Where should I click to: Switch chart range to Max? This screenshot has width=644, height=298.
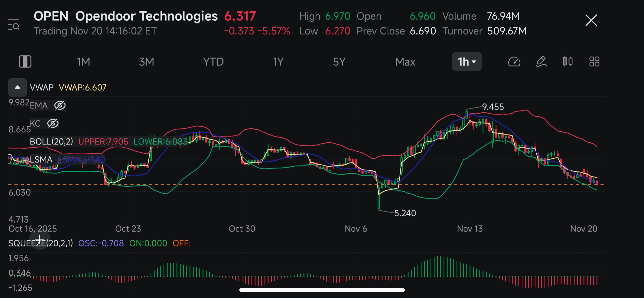point(405,62)
